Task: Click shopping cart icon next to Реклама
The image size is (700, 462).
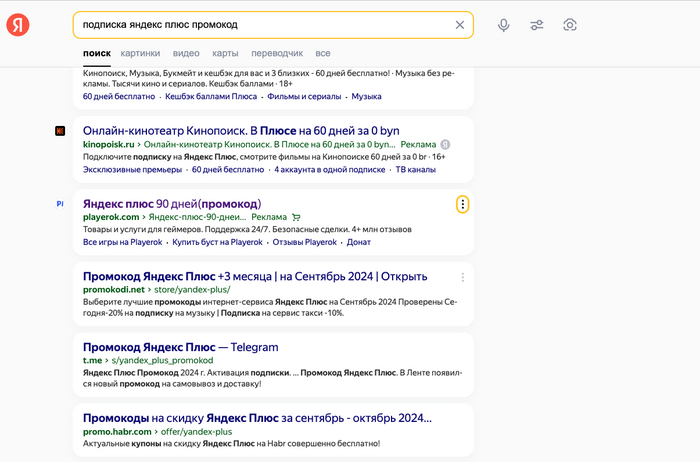Action: [296, 217]
